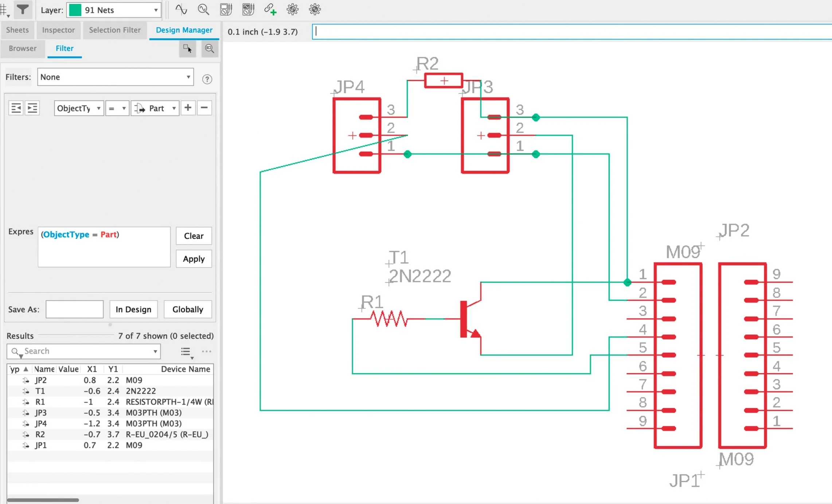Open the Layer 91 Nets dropdown
The image size is (832, 504).
click(x=156, y=10)
